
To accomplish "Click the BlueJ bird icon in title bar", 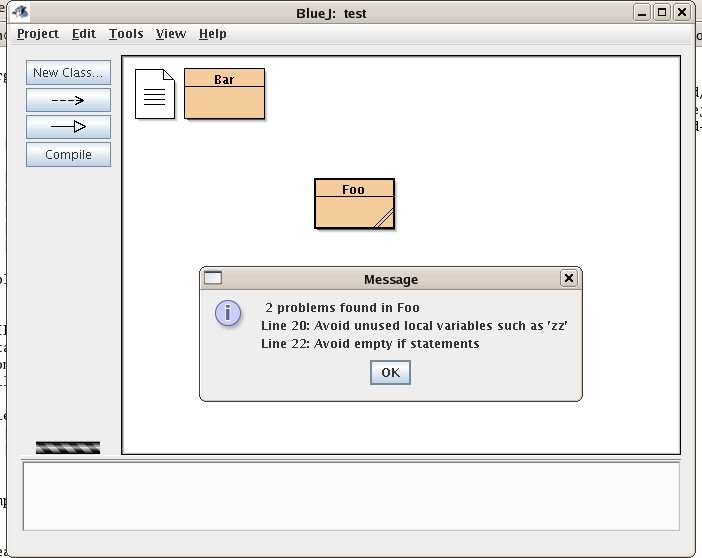I will [x=20, y=12].
